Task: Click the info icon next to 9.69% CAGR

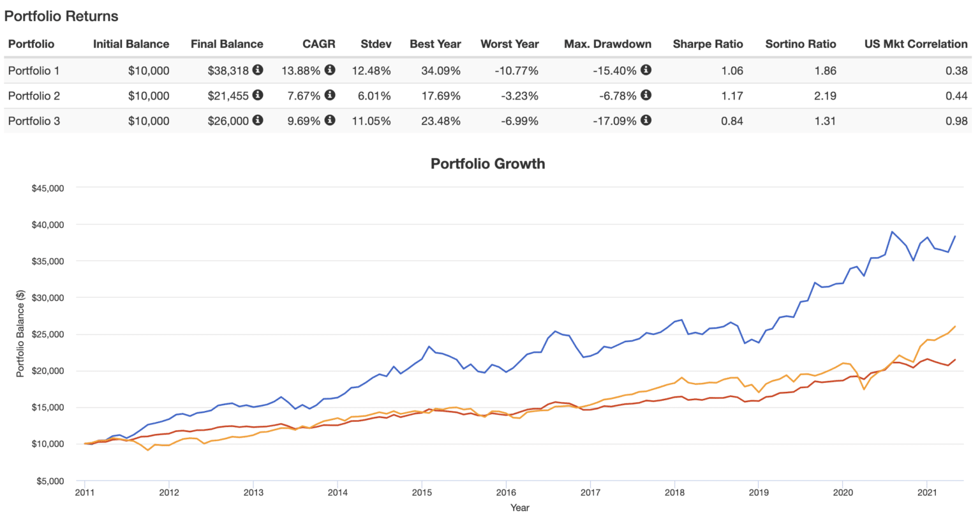Action: (x=330, y=121)
